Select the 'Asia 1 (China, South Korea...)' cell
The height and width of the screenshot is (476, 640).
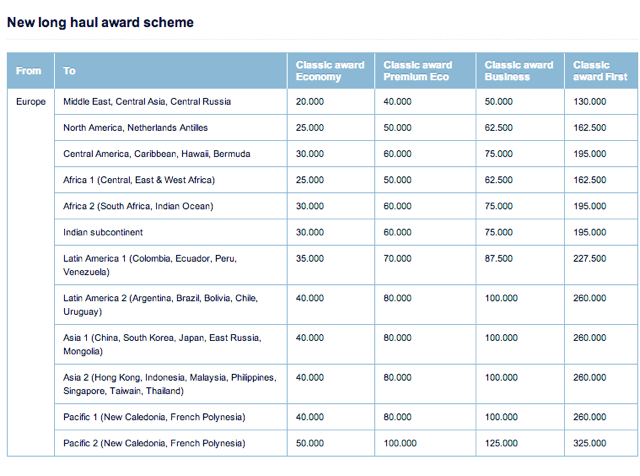point(171,344)
